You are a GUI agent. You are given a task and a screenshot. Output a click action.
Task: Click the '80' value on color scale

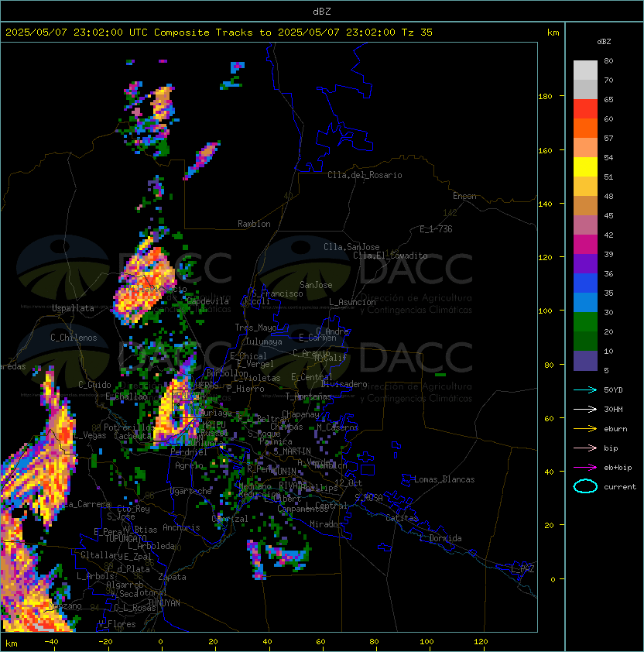coord(608,60)
